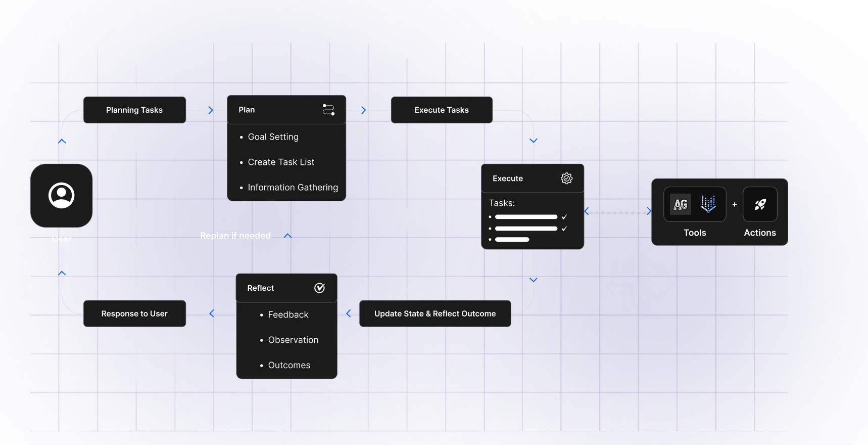Click the plus sign between Tools and Actions
Image resolution: width=868 pixels, height=445 pixels.
(735, 205)
